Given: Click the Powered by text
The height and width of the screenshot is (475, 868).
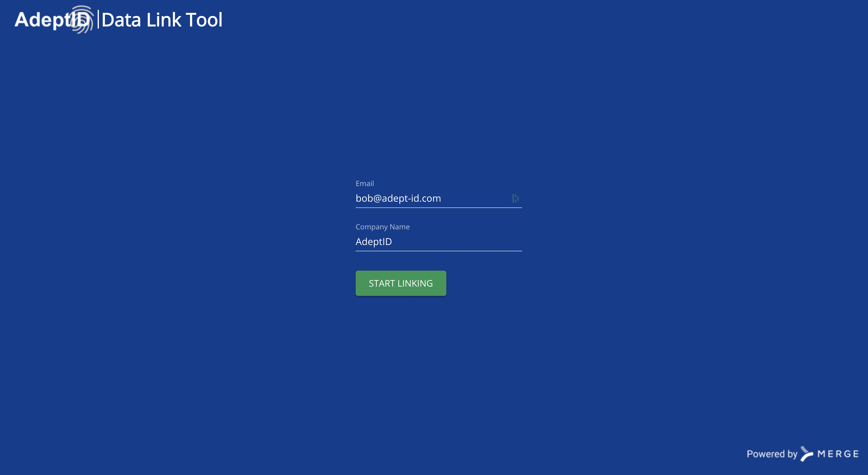Looking at the screenshot, I should click(x=772, y=454).
